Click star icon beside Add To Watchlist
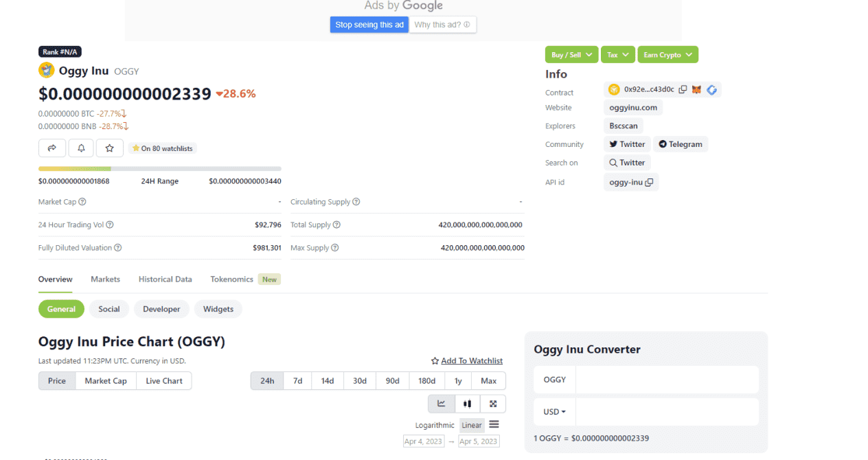 435,361
